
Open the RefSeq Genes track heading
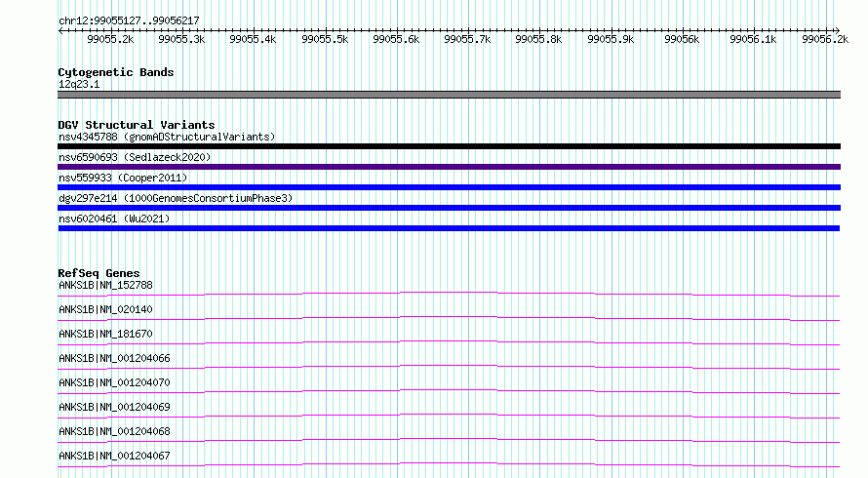tap(99, 273)
